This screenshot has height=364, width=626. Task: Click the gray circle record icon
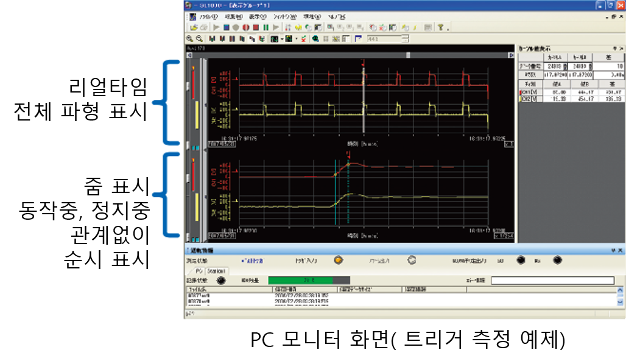pos(236,27)
